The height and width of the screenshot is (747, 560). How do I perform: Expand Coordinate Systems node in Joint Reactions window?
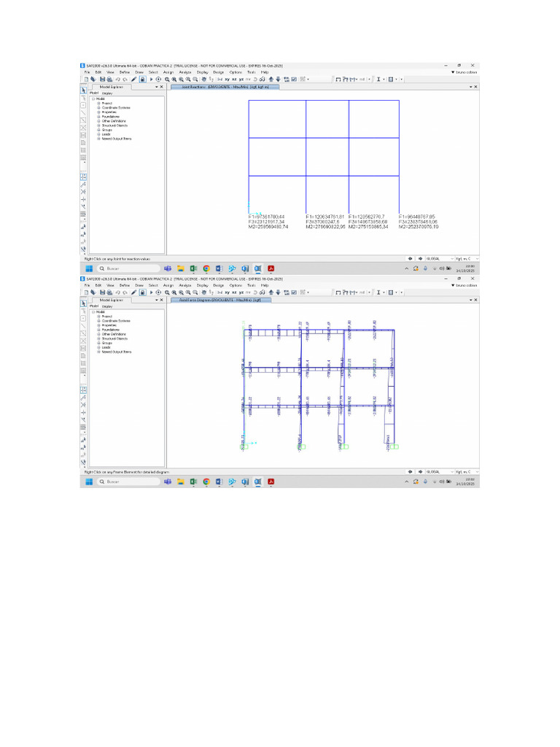(x=98, y=108)
